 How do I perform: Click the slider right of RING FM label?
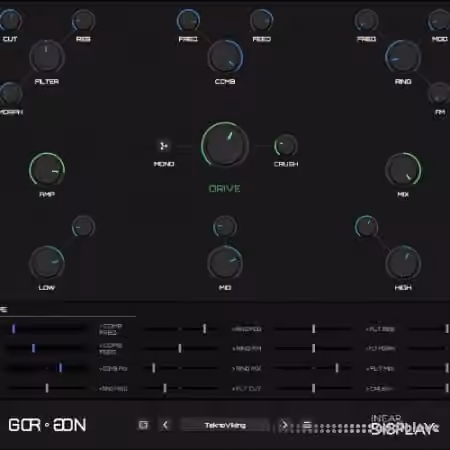tap(313, 349)
